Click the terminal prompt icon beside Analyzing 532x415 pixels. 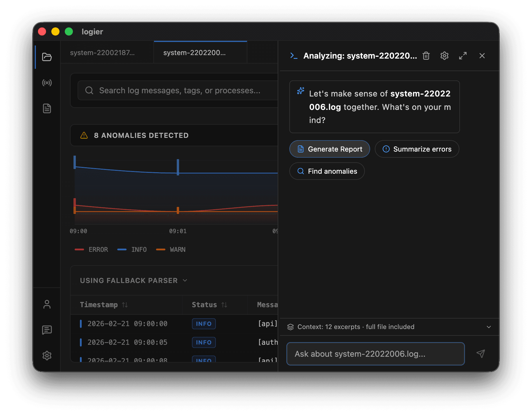pos(294,56)
